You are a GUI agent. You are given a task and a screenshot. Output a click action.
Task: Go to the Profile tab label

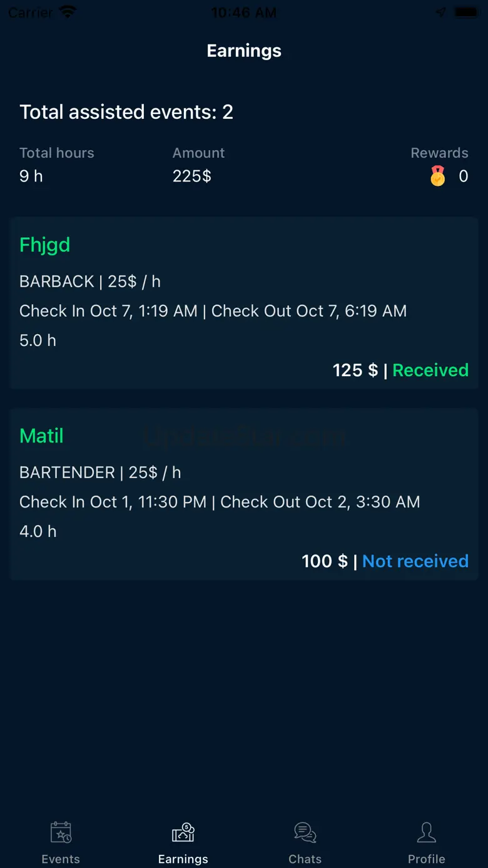pos(427,859)
